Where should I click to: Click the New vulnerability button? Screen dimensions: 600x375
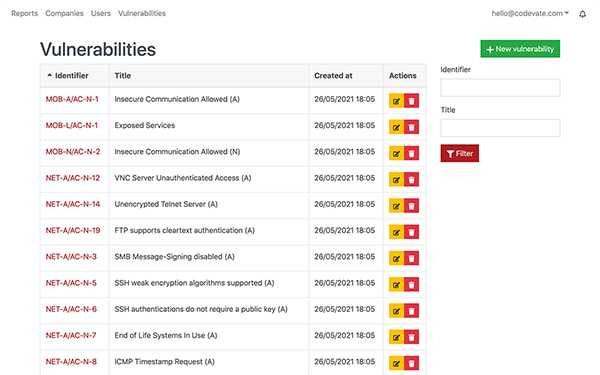point(520,49)
